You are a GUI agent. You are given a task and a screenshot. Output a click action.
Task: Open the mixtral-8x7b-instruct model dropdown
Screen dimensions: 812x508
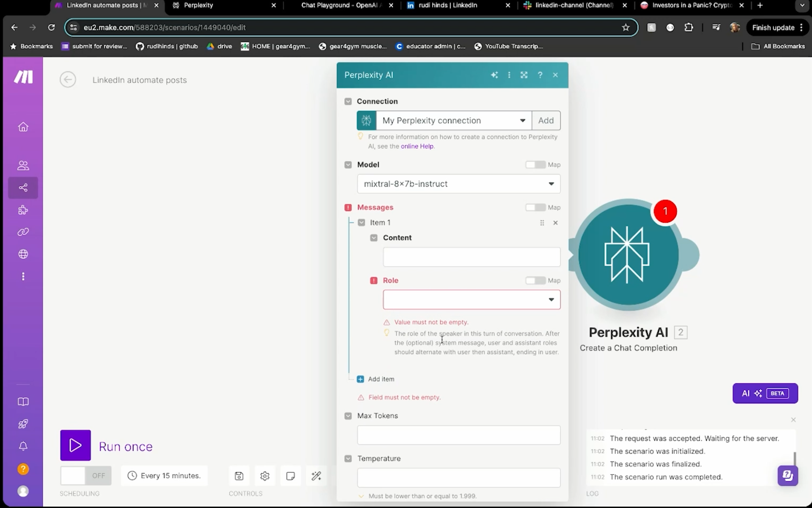coord(459,184)
